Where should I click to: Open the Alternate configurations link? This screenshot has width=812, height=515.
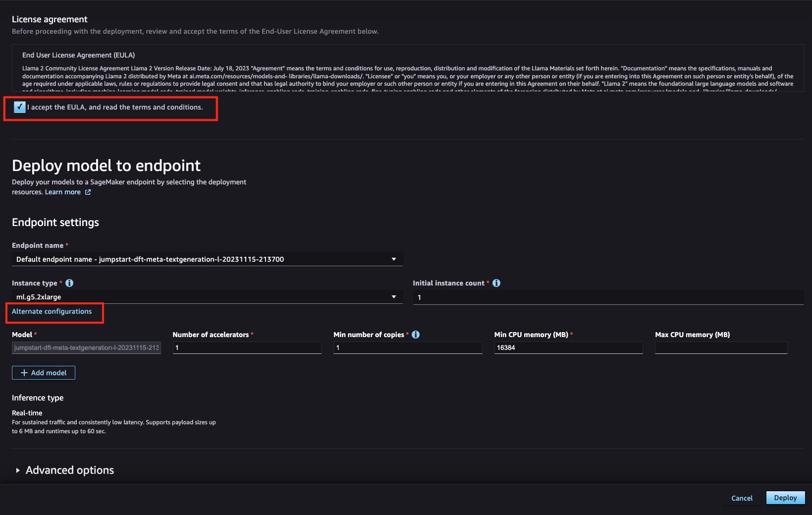(x=52, y=311)
